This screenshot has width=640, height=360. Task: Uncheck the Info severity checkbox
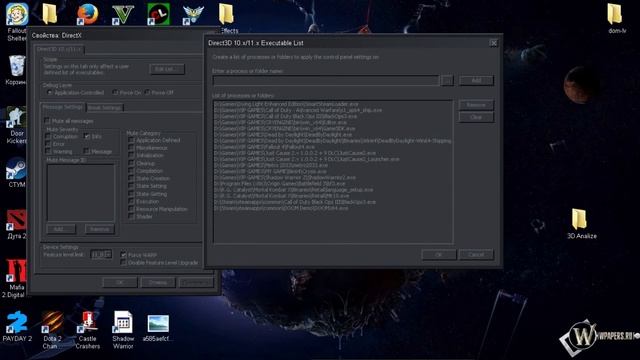(87, 136)
